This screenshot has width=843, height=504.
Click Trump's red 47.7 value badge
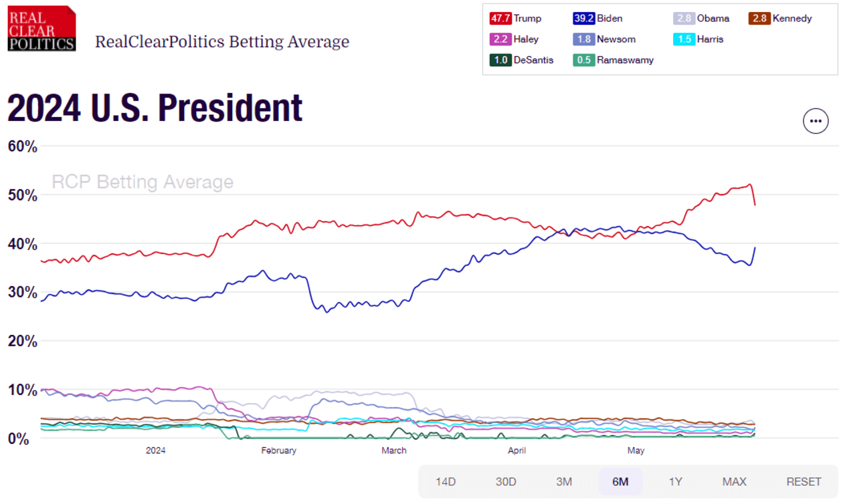coord(499,18)
